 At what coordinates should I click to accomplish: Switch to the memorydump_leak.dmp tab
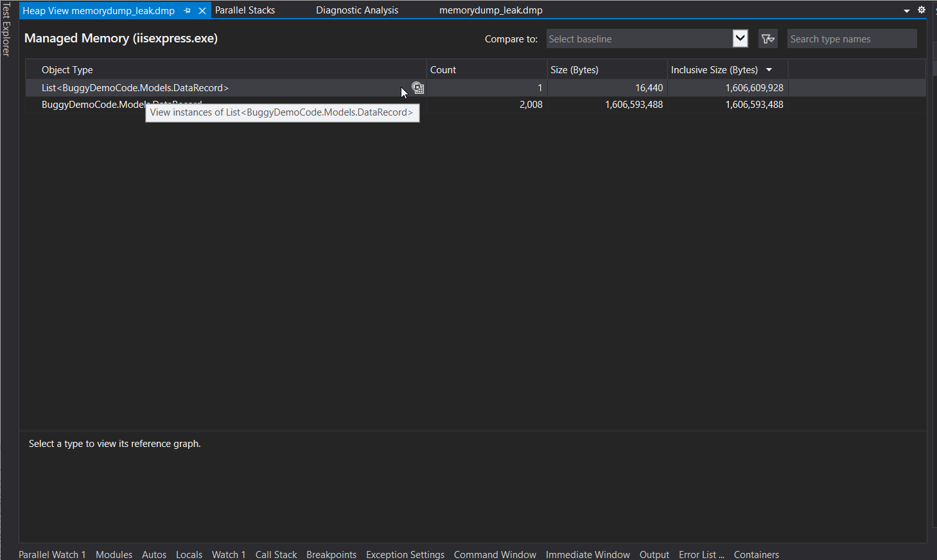coord(491,10)
